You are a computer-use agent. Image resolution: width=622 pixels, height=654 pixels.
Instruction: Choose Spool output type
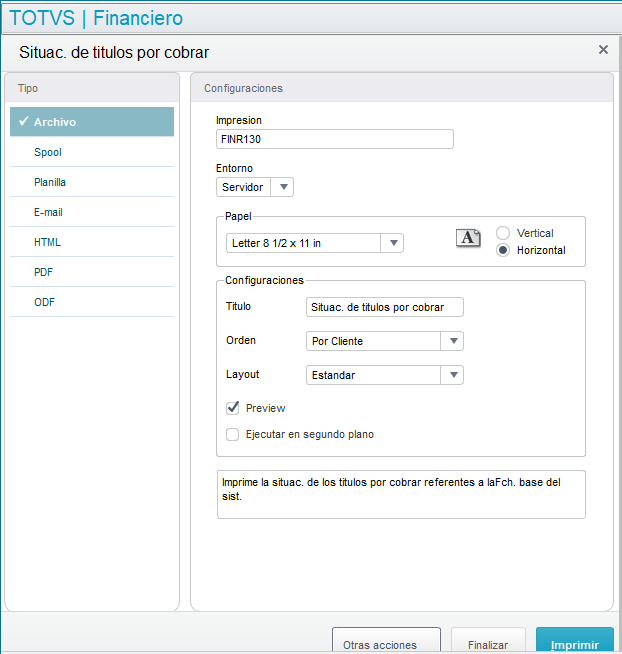click(x=92, y=152)
